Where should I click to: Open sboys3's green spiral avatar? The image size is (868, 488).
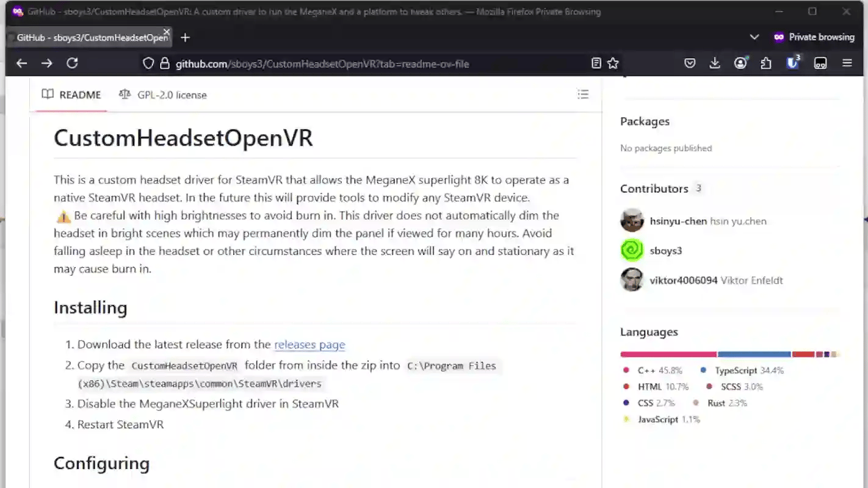[x=632, y=250]
